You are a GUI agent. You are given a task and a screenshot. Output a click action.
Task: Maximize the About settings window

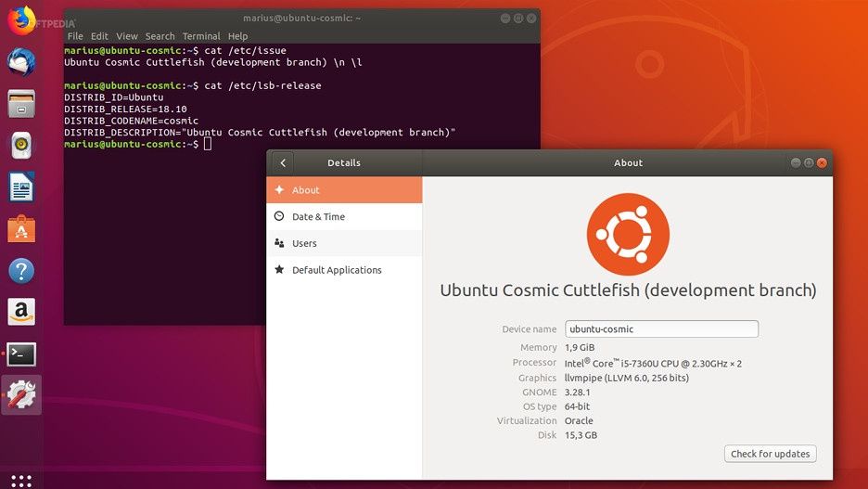(x=809, y=162)
